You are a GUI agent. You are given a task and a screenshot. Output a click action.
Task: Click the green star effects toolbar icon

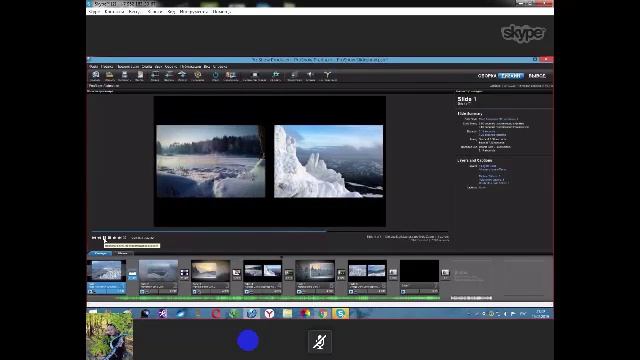[276, 75]
